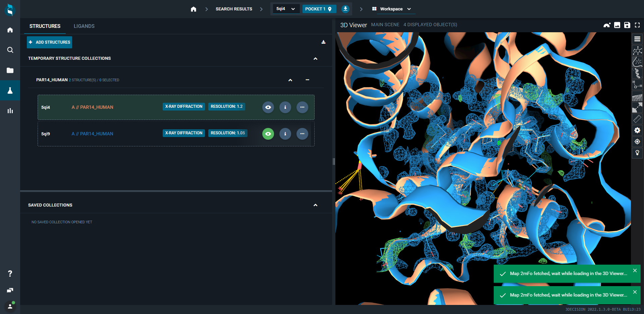Click No Saved Collection Opened Yet text
This screenshot has height=314, width=644.
click(x=62, y=222)
